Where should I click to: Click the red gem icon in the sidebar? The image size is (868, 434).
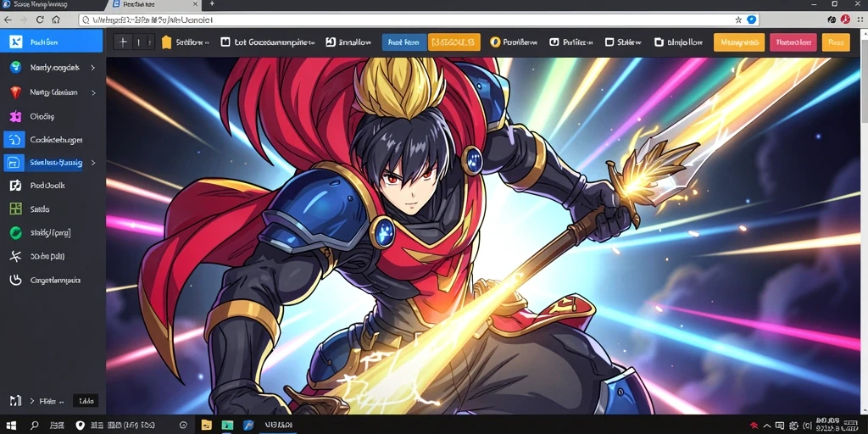tap(15, 92)
